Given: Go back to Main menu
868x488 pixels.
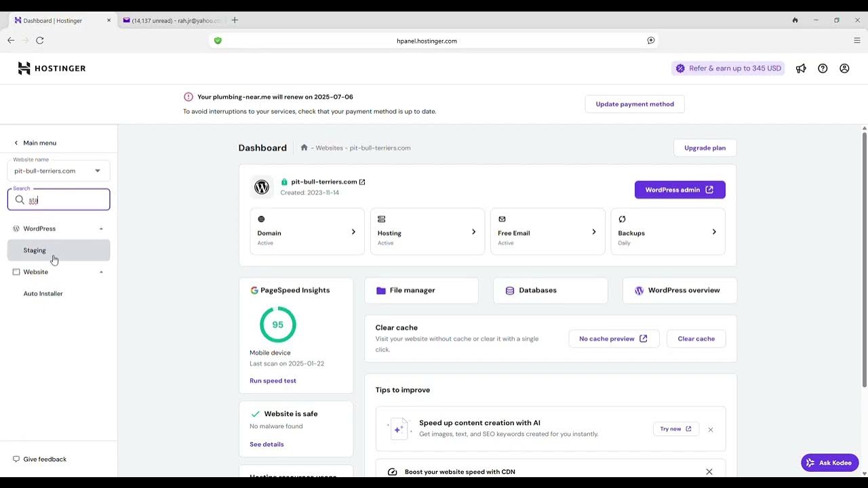Looking at the screenshot, I should (x=35, y=143).
